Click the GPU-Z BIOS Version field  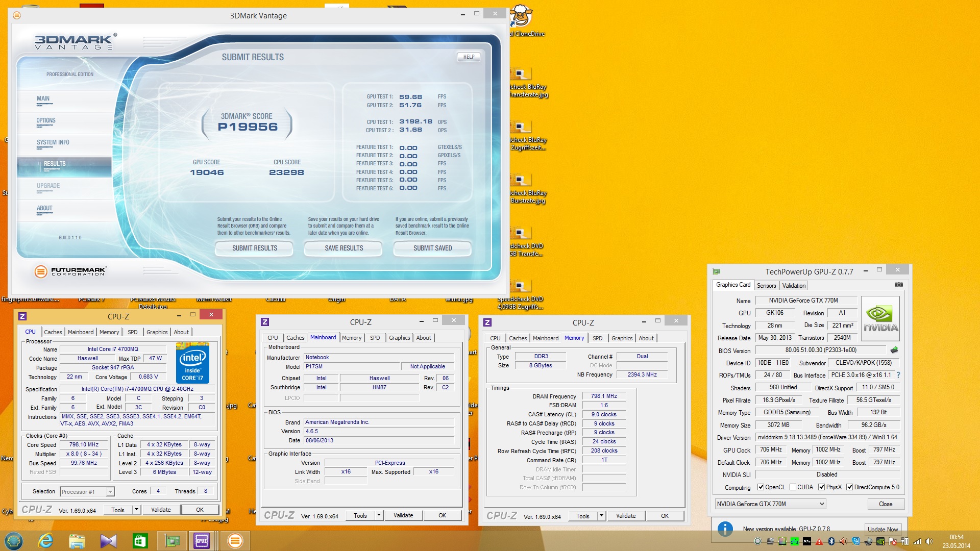[x=821, y=350]
